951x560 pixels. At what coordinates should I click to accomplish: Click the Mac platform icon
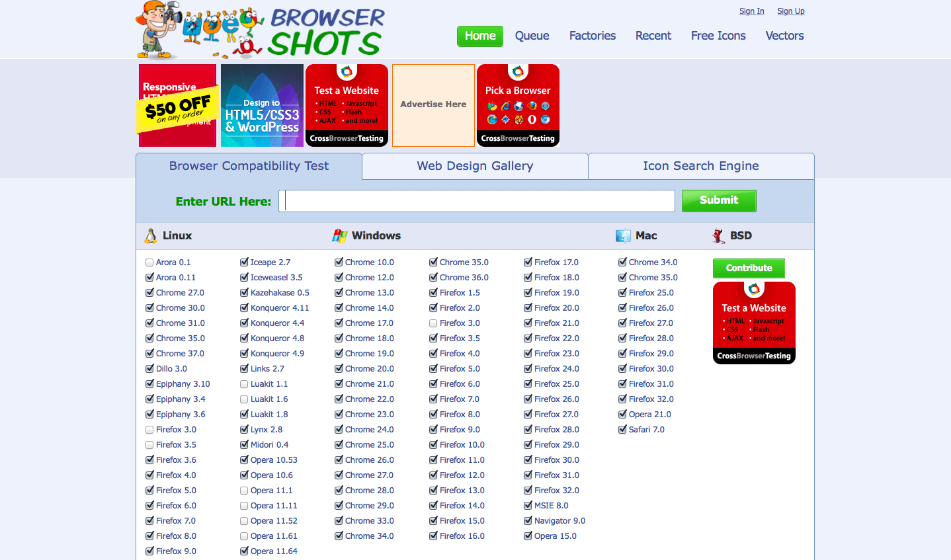click(x=623, y=236)
